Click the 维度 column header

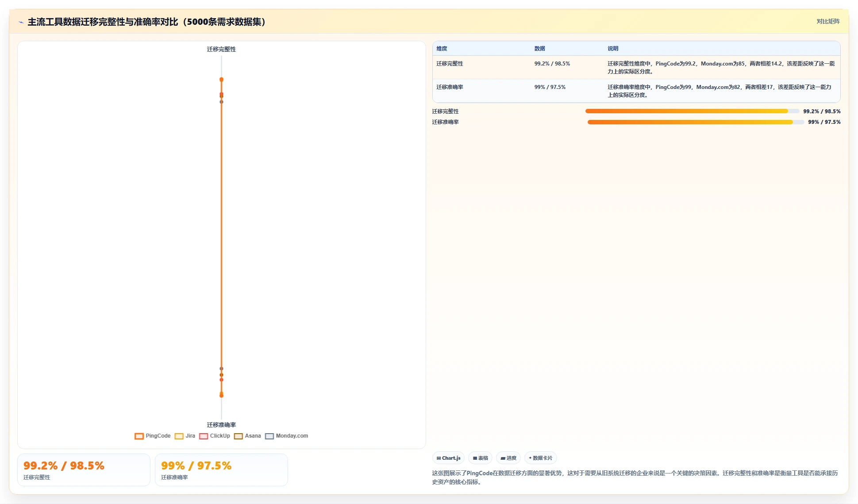click(442, 49)
